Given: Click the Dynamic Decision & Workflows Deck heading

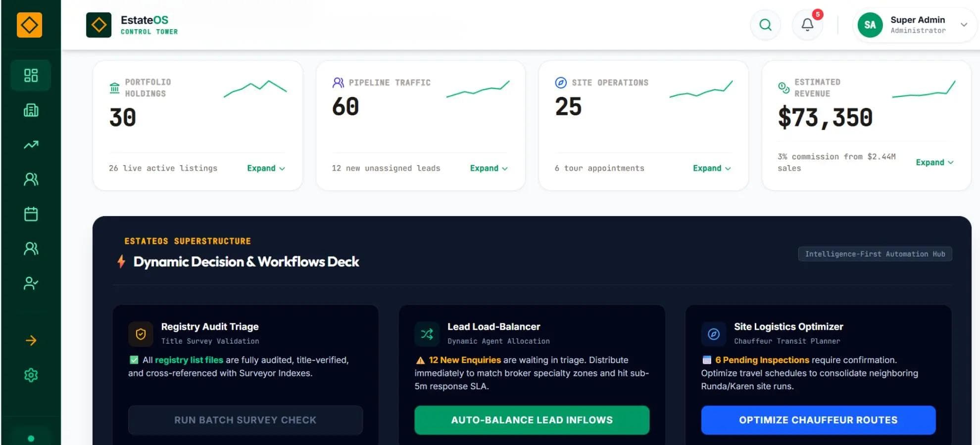Looking at the screenshot, I should [246, 262].
